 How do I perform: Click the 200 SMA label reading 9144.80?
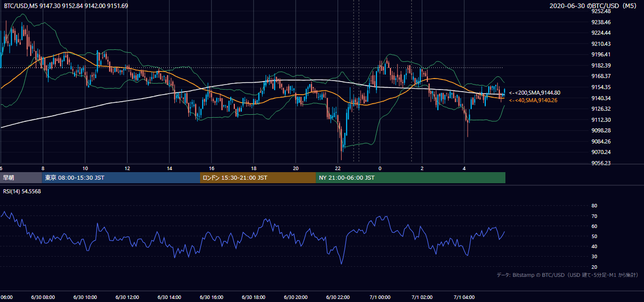click(535, 93)
